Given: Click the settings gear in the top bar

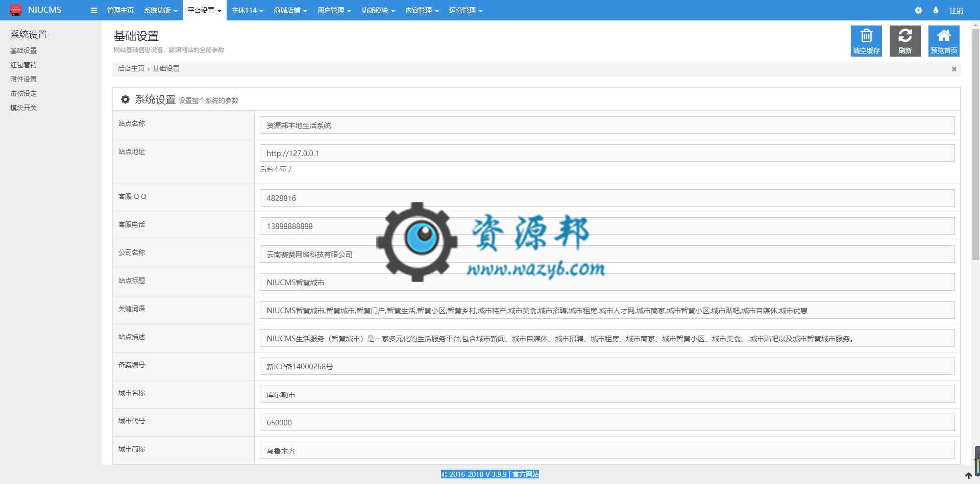Looking at the screenshot, I should click(x=918, y=10).
